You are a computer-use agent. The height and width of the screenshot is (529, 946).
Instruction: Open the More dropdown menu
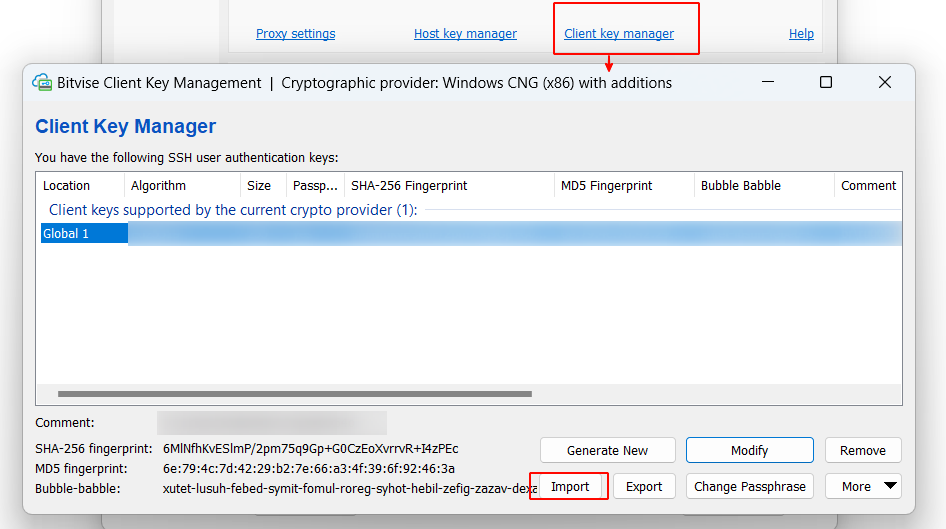pyautogui.click(x=863, y=487)
